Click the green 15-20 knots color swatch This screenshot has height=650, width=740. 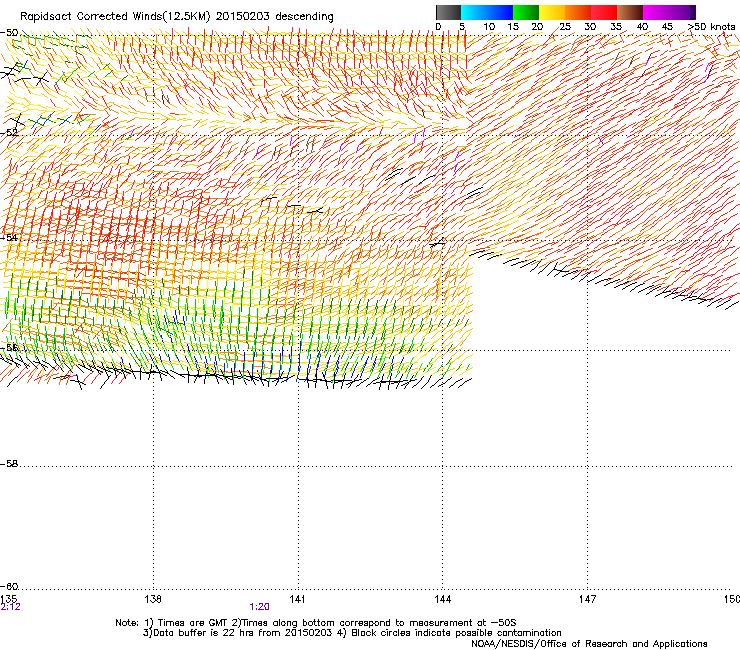pos(526,12)
